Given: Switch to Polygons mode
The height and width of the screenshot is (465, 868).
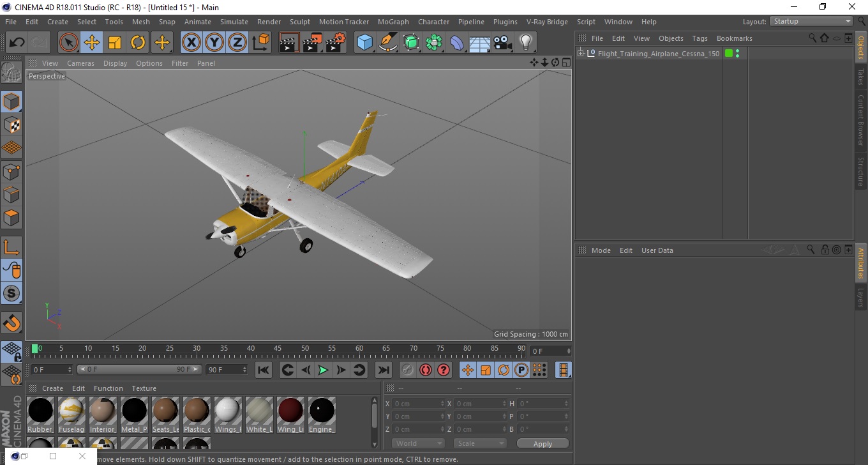Looking at the screenshot, I should 11,217.
